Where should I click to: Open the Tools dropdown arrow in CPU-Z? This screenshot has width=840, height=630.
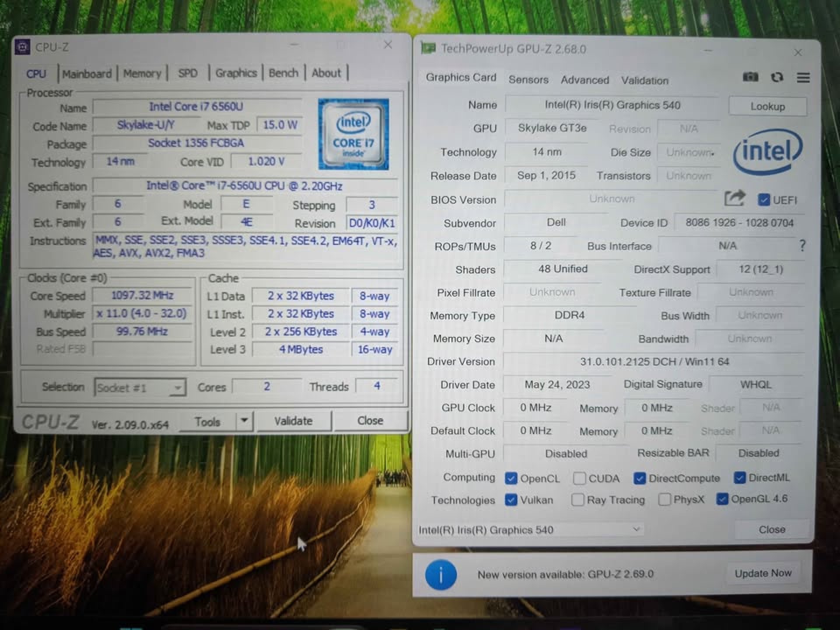point(245,421)
